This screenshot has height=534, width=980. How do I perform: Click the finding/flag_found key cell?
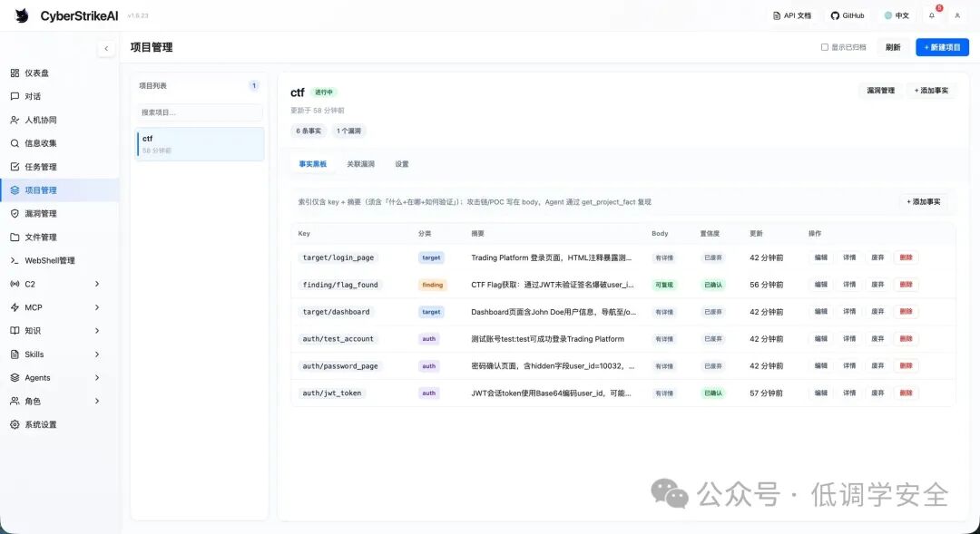click(x=340, y=285)
